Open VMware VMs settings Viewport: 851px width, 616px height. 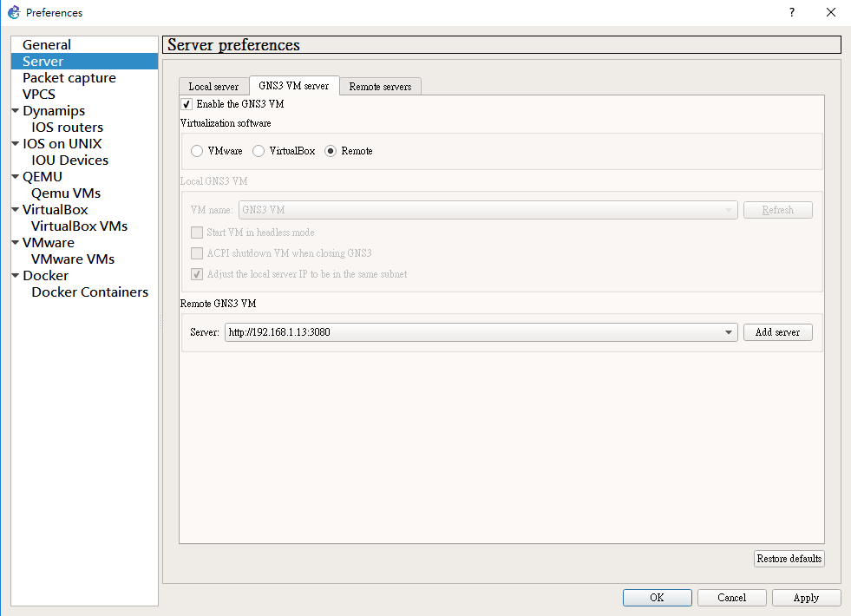pos(73,259)
